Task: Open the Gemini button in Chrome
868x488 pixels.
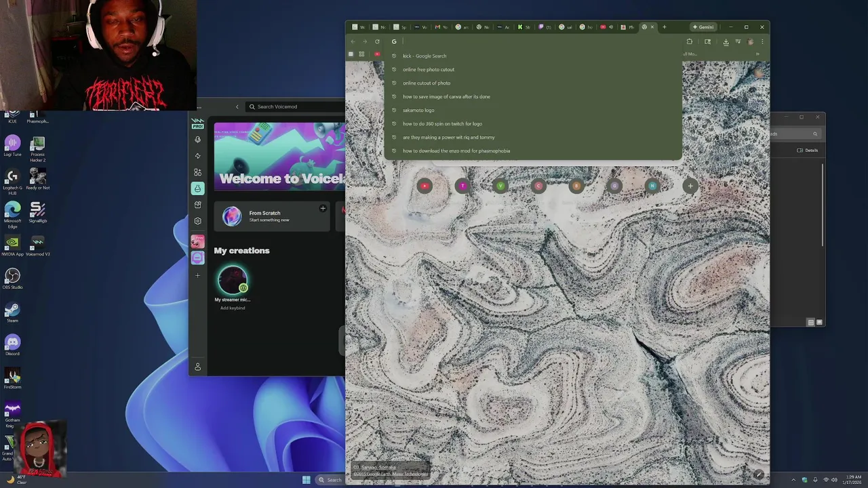Action: (x=703, y=27)
